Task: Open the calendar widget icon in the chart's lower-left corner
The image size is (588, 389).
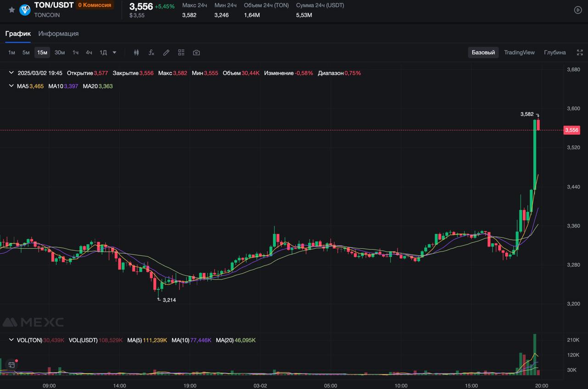Action: coord(11,365)
